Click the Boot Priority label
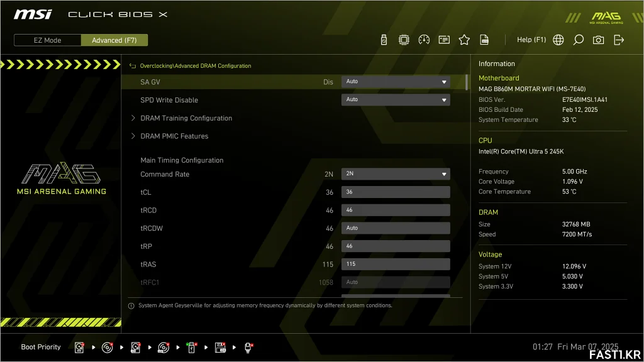 click(41, 347)
